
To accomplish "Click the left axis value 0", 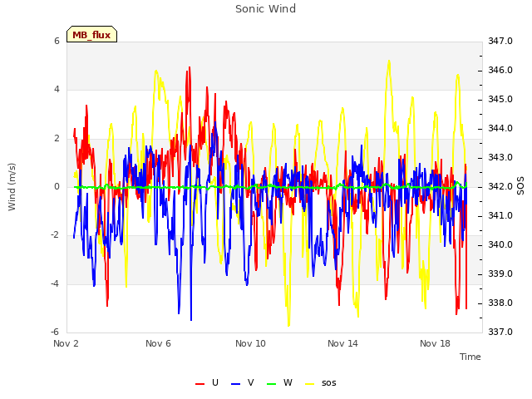I will coord(57,186).
